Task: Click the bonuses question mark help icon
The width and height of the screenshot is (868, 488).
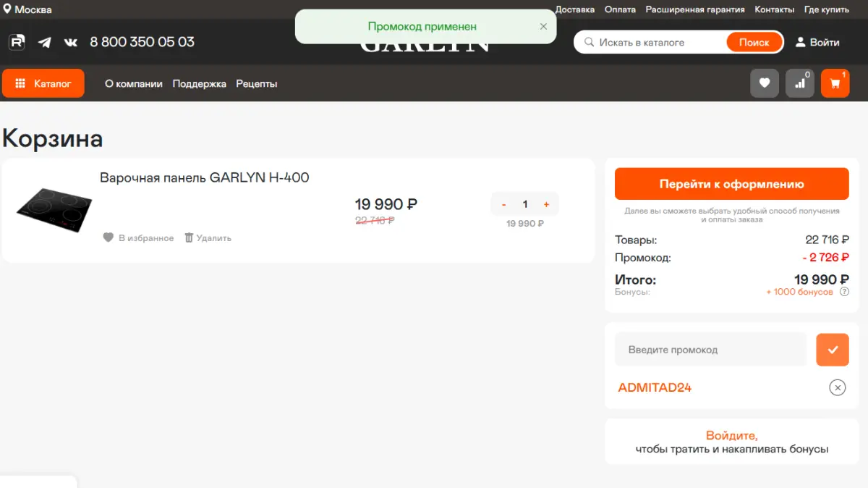Action: point(844,292)
